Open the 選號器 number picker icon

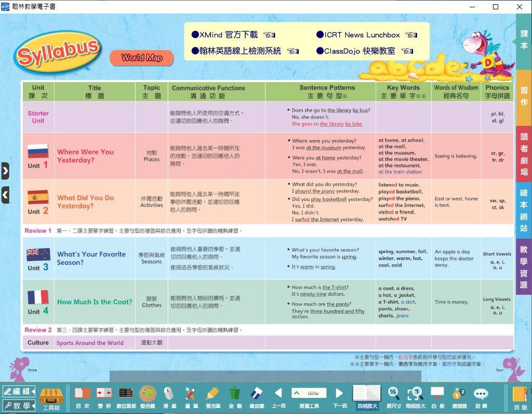point(459,393)
